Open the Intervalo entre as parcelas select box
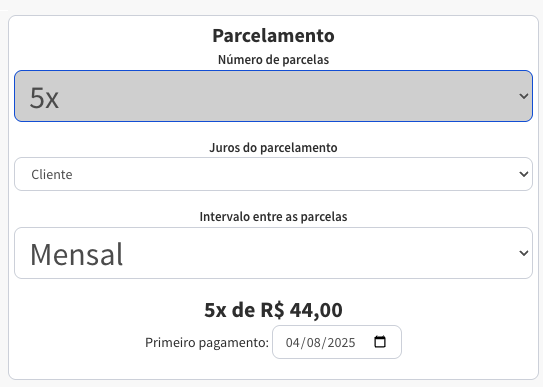Viewport: 543px width, 387px height. click(x=273, y=253)
